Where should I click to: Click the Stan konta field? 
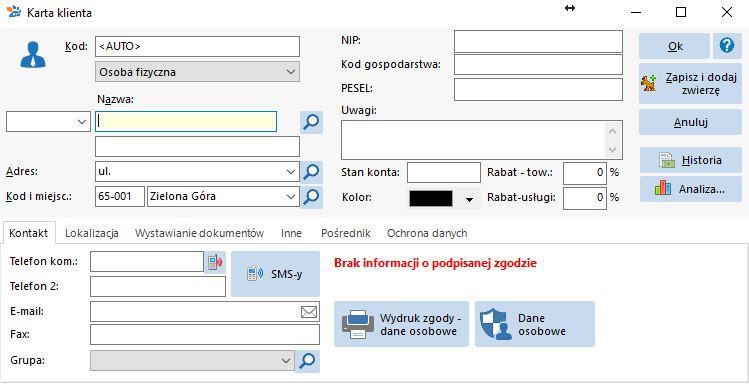click(x=444, y=173)
